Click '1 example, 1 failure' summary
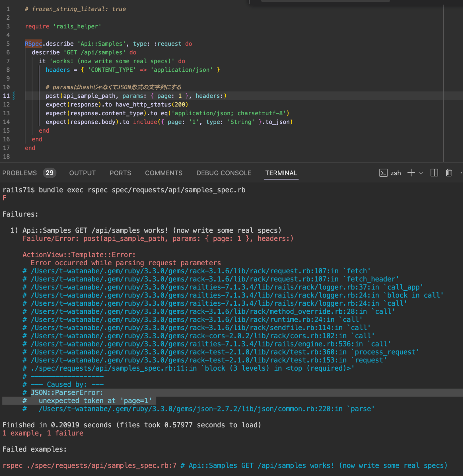Image resolution: width=463 pixels, height=476 pixels. (43, 434)
